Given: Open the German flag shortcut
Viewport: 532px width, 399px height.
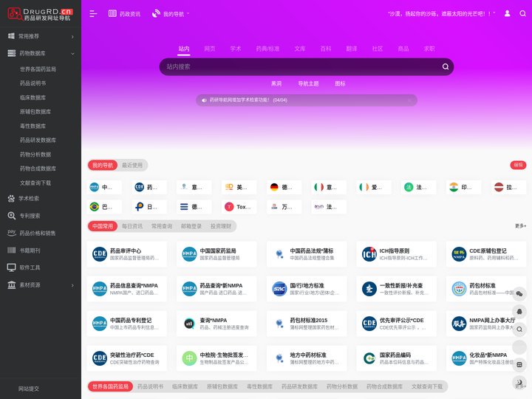Looking at the screenshot, I should tap(284, 187).
